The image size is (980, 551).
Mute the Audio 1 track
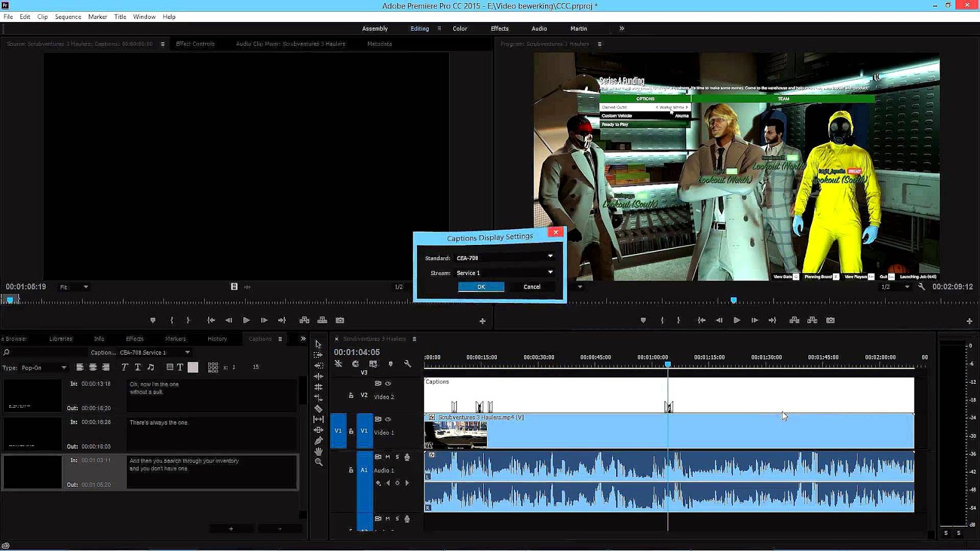[388, 457]
